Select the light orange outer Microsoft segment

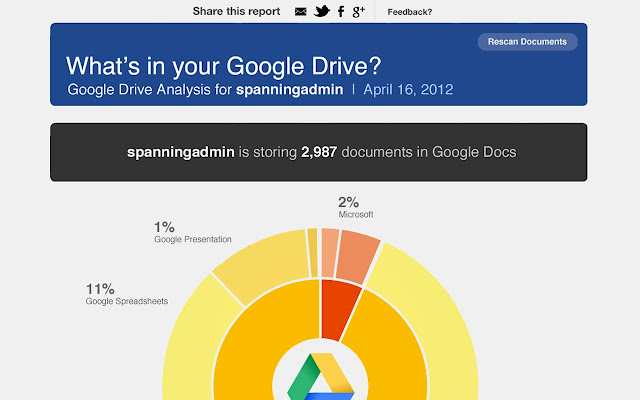(x=330, y=253)
